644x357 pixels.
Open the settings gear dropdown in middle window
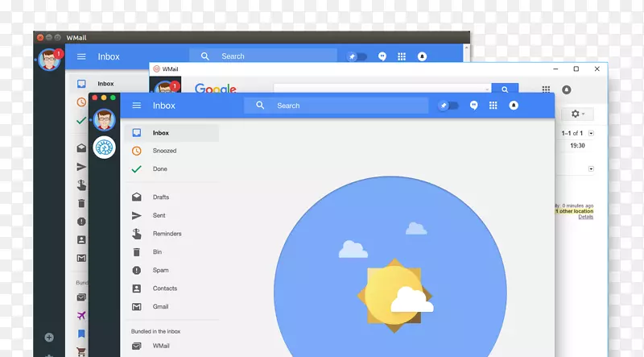coord(577,114)
